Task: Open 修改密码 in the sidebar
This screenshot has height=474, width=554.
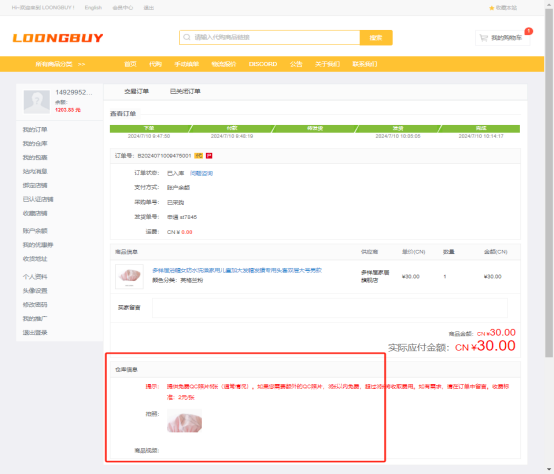Action: pos(35,304)
